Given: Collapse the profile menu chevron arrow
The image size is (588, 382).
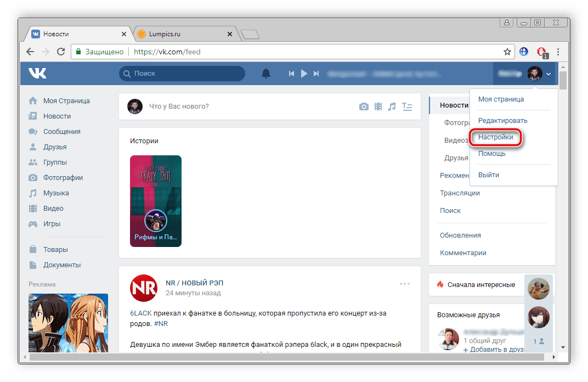Looking at the screenshot, I should tap(549, 74).
